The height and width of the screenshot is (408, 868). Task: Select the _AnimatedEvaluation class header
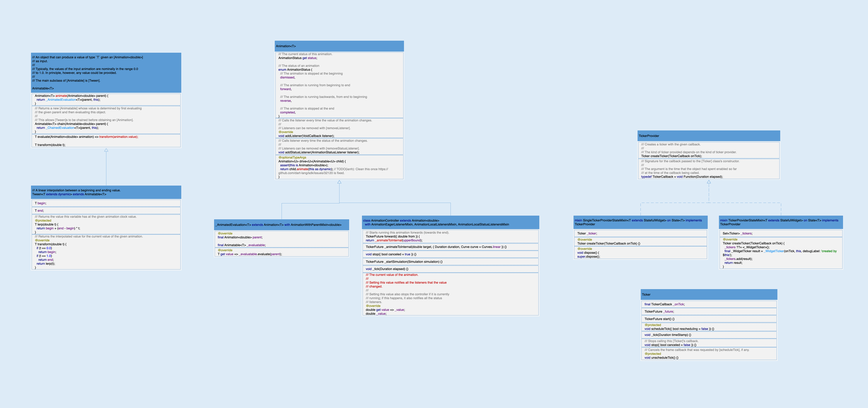tap(281, 225)
